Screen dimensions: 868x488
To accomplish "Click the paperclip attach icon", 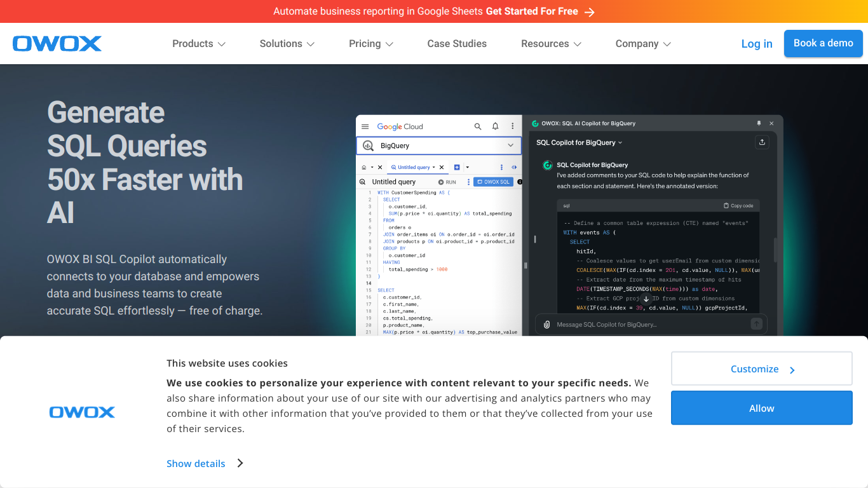I will coord(546,325).
